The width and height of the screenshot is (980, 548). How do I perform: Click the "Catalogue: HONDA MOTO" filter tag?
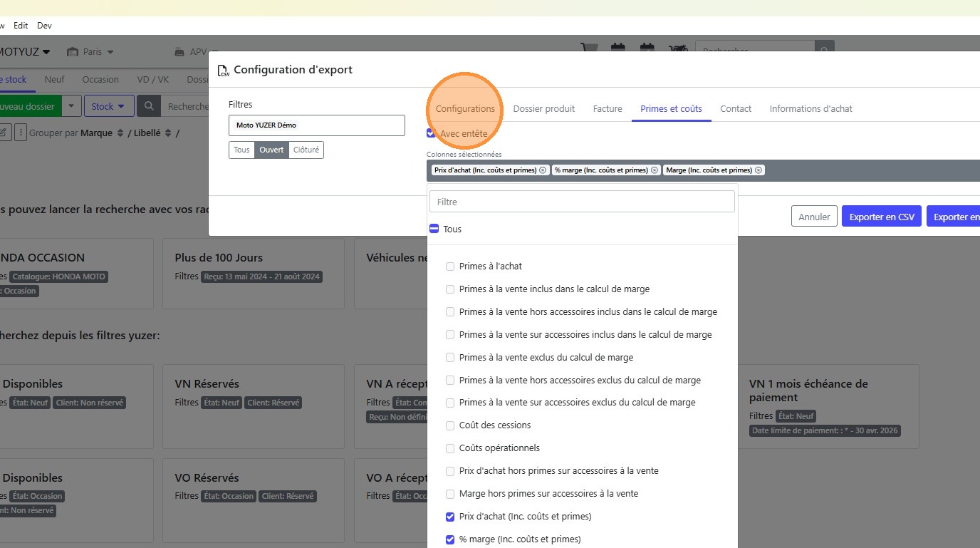pyautogui.click(x=58, y=276)
